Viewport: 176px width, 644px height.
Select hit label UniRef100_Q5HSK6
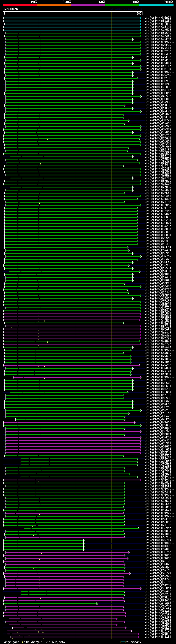click(x=158, y=431)
